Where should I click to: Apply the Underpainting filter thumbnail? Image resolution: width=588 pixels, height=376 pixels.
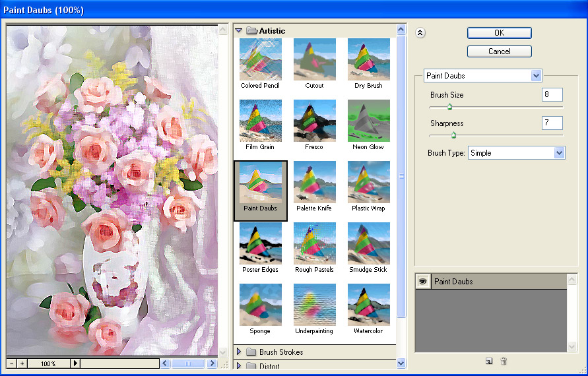tap(314, 305)
